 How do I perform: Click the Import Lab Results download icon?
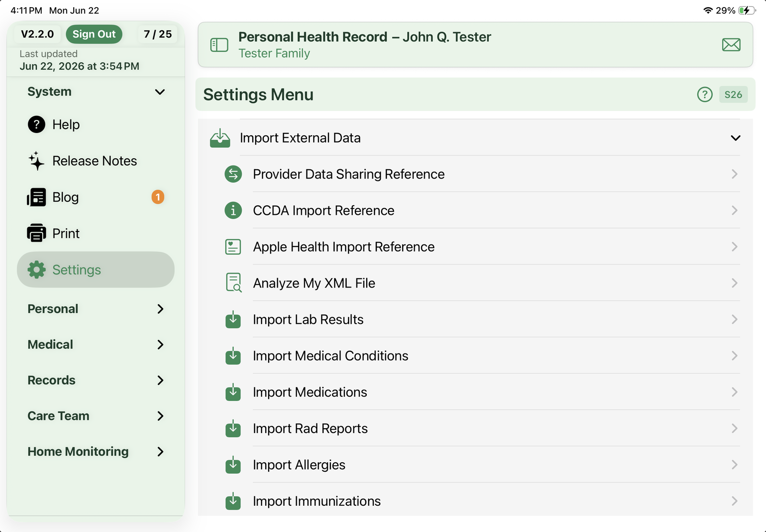tap(233, 320)
